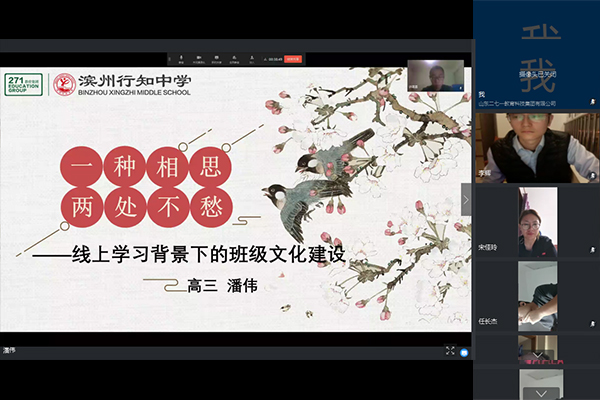Click the subtitle 线上学习背景下的班级文化建设
This screenshot has height=400, width=600.
point(209,255)
